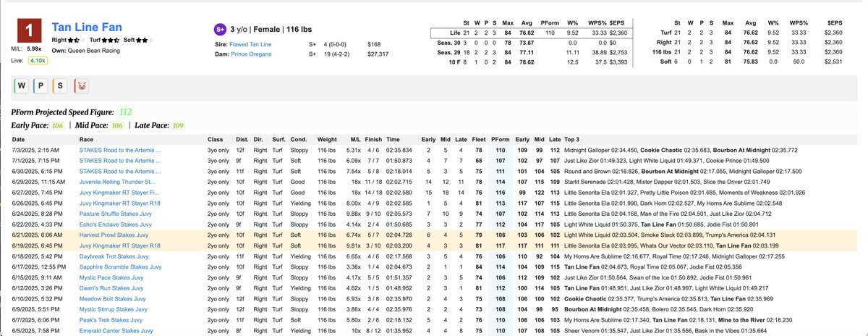Click the Late Pace value 109
868x336 pixels.
[177, 125]
